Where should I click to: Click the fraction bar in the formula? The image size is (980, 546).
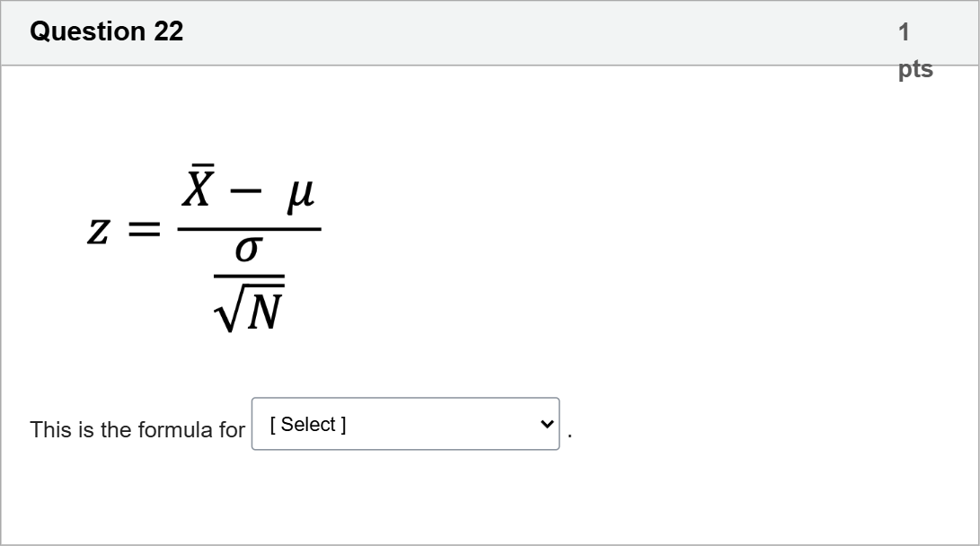point(252,229)
